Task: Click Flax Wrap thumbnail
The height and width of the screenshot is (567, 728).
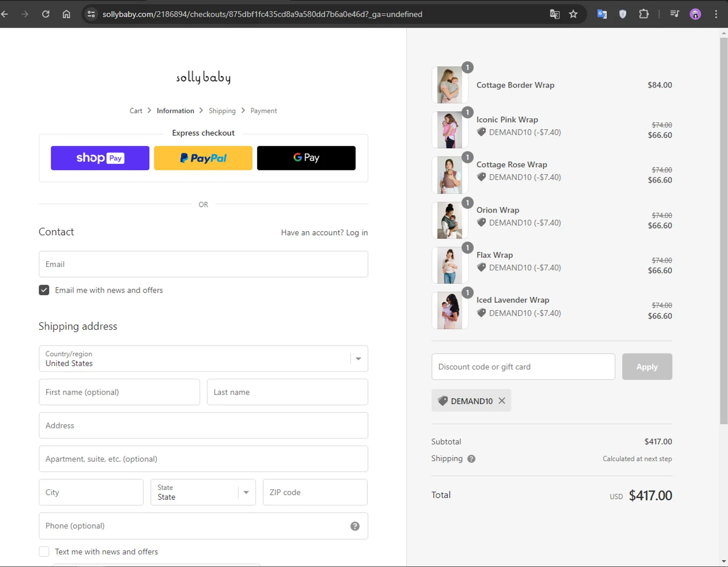Action: pos(449,265)
